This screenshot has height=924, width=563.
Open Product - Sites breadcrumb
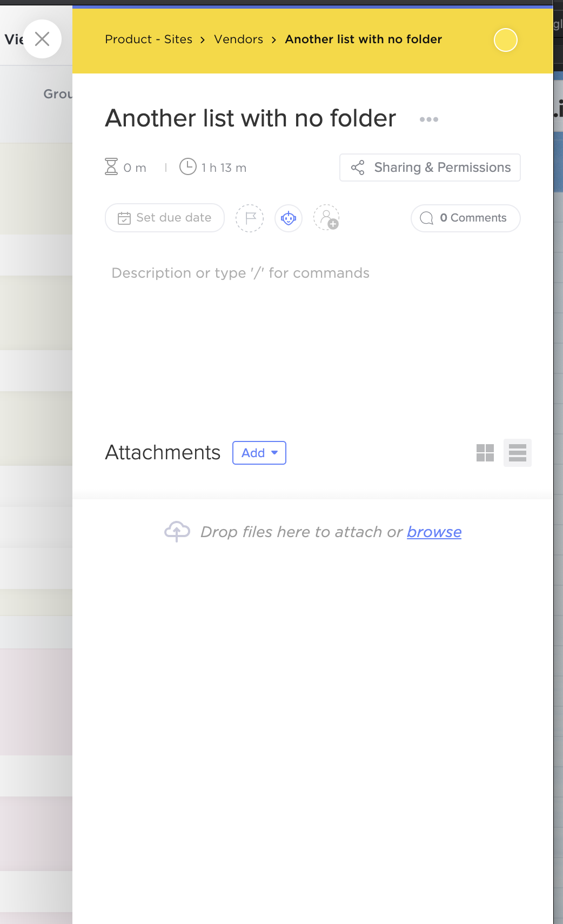click(149, 39)
